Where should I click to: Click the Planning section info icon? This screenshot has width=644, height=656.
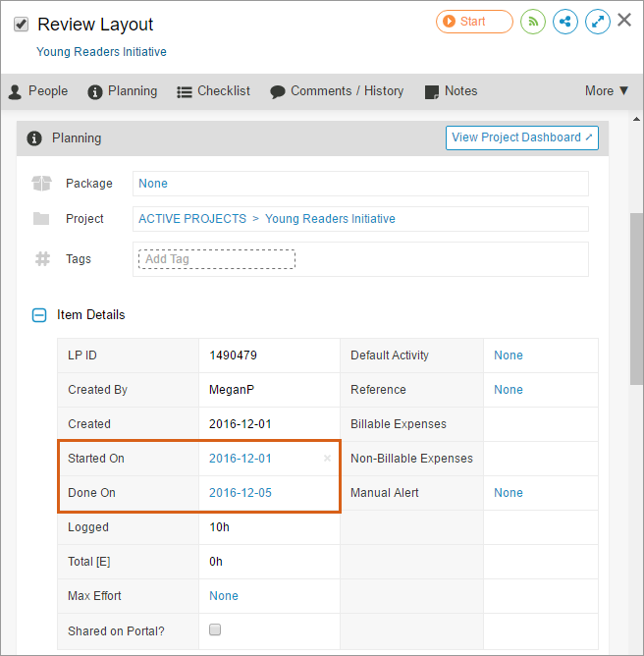[34, 138]
